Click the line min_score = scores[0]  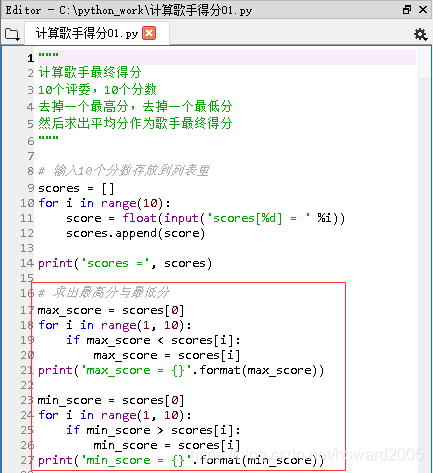click(x=111, y=400)
